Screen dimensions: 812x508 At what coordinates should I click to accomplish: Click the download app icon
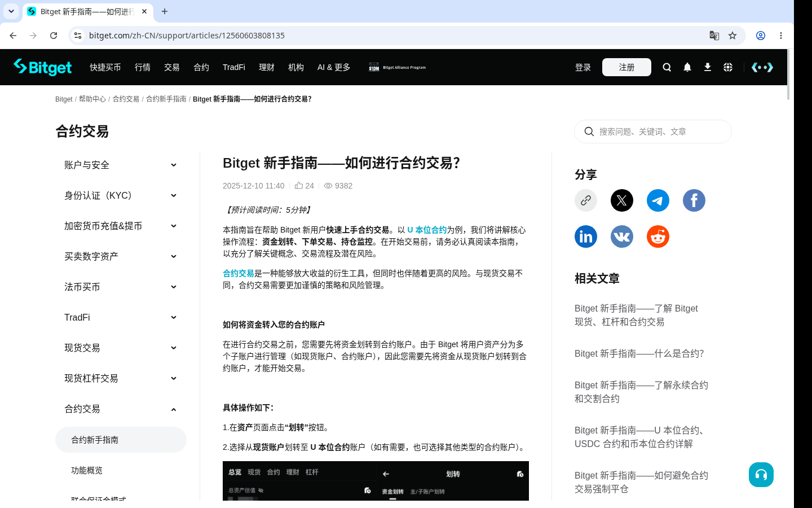708,67
